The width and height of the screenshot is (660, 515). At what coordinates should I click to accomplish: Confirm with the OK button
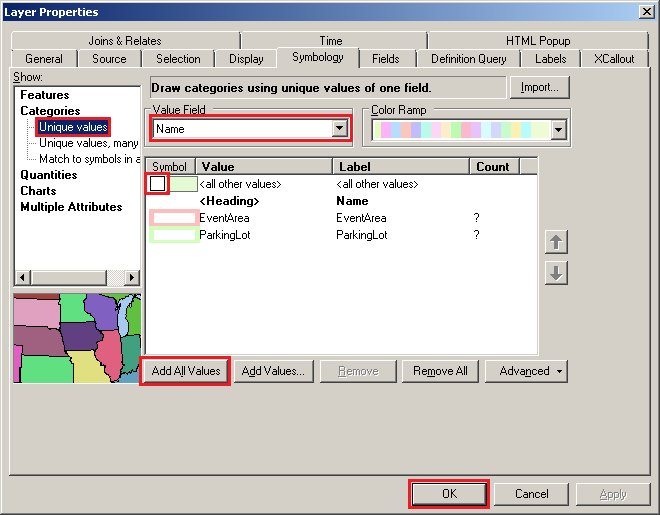pyautogui.click(x=449, y=494)
